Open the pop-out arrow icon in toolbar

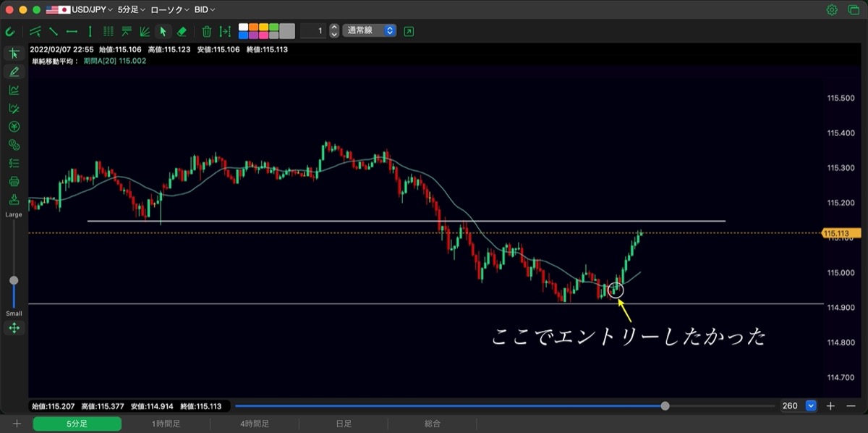coord(409,31)
